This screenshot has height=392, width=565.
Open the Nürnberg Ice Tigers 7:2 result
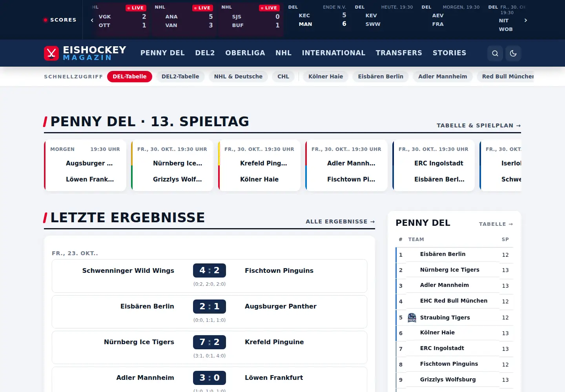pos(210,347)
